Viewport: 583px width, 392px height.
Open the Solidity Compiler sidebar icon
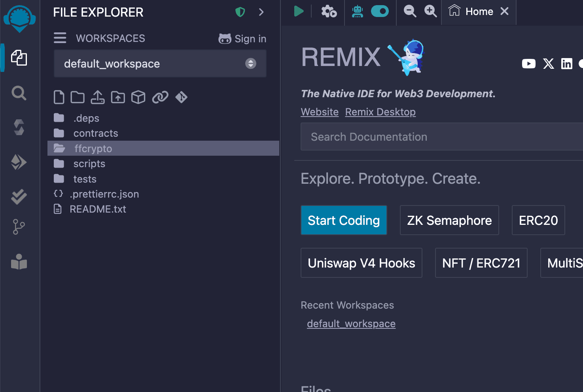tap(19, 128)
